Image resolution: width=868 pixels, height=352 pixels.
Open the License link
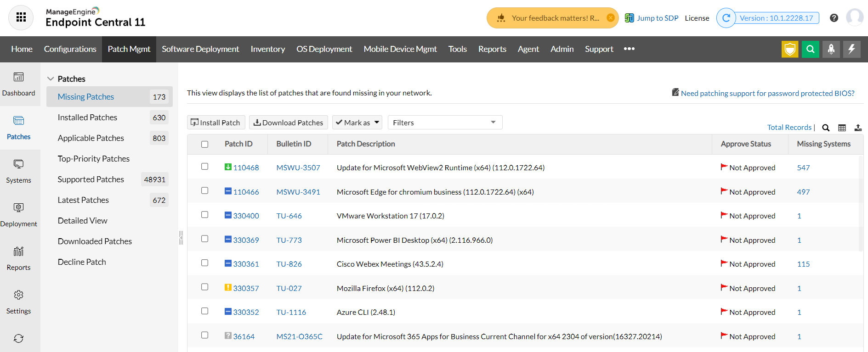click(x=697, y=18)
